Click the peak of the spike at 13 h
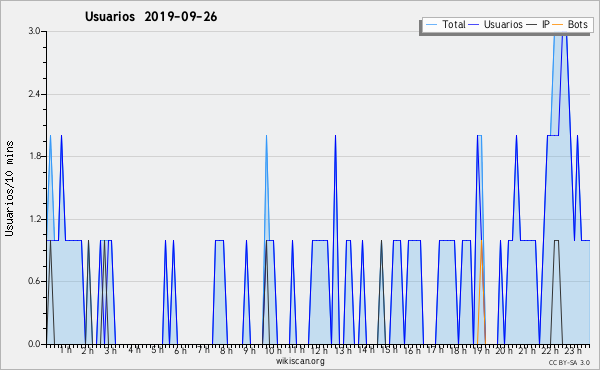Image resolution: width=600 pixels, height=370 pixels. point(335,135)
